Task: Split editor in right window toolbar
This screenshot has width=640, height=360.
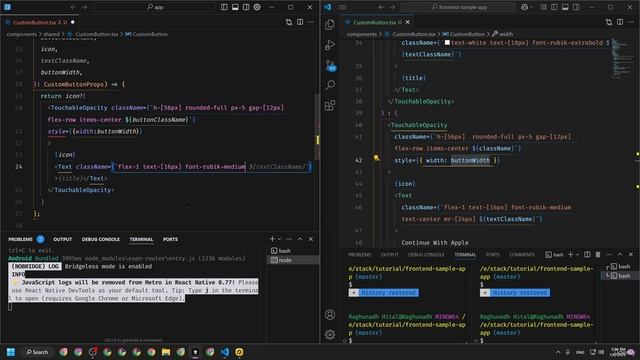Action: point(620,22)
